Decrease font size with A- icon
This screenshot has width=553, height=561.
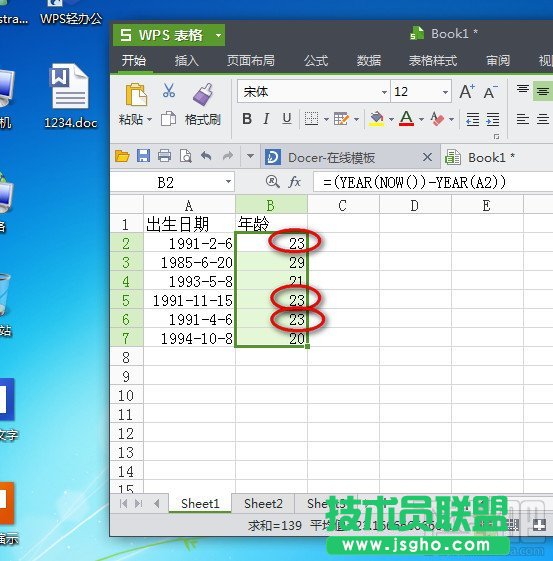coord(490,92)
